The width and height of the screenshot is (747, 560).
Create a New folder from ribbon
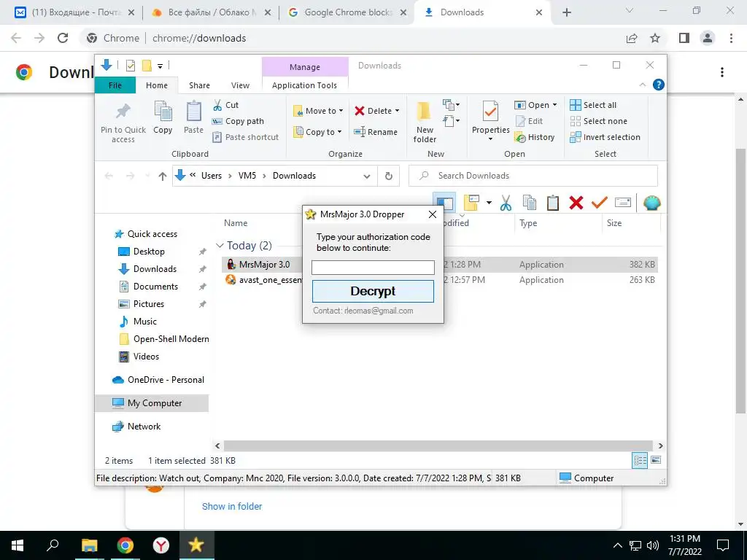(x=424, y=122)
